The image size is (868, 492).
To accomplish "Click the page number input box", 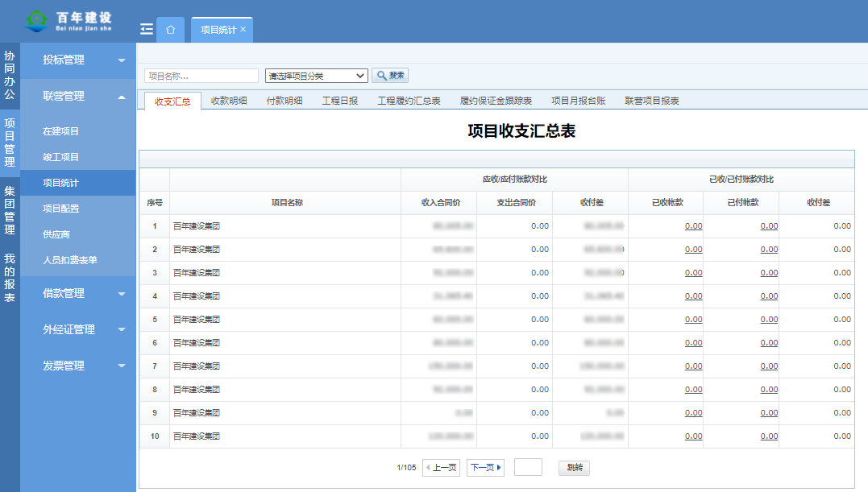I will point(528,467).
